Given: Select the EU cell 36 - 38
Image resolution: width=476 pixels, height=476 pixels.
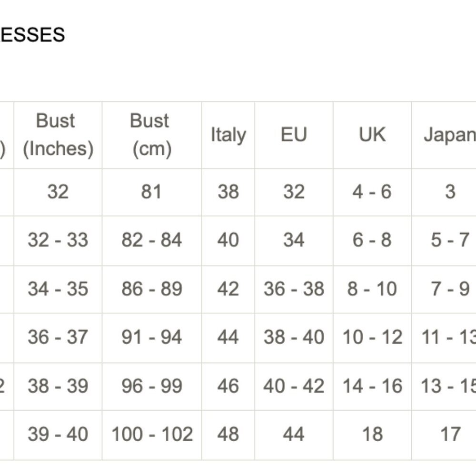Looking at the screenshot, I should click(294, 289).
